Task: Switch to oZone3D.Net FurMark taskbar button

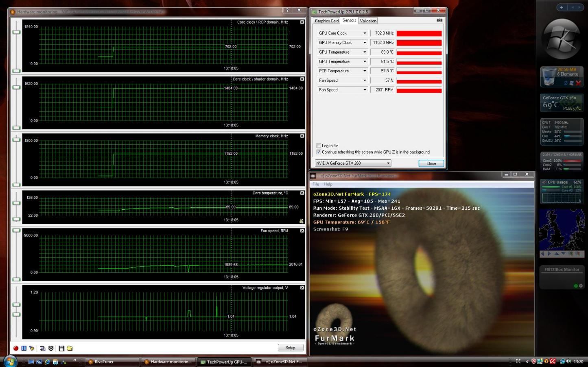Action: point(280,362)
